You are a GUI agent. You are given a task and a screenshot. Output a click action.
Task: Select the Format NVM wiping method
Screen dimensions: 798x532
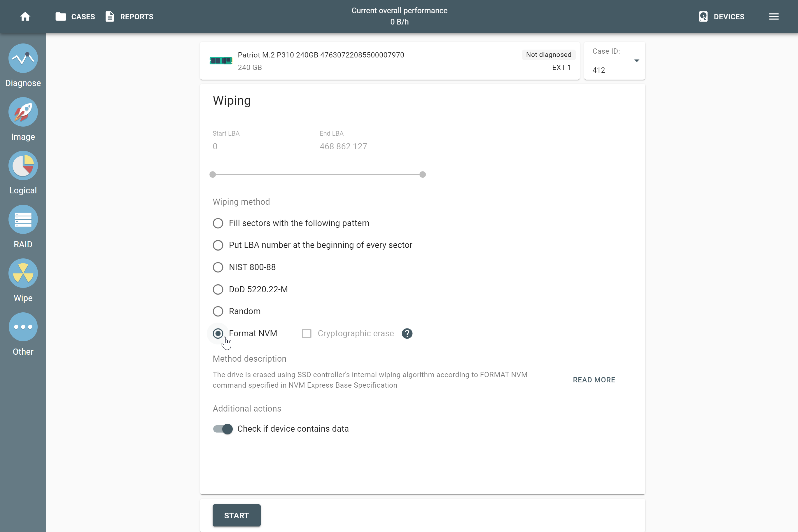218,333
